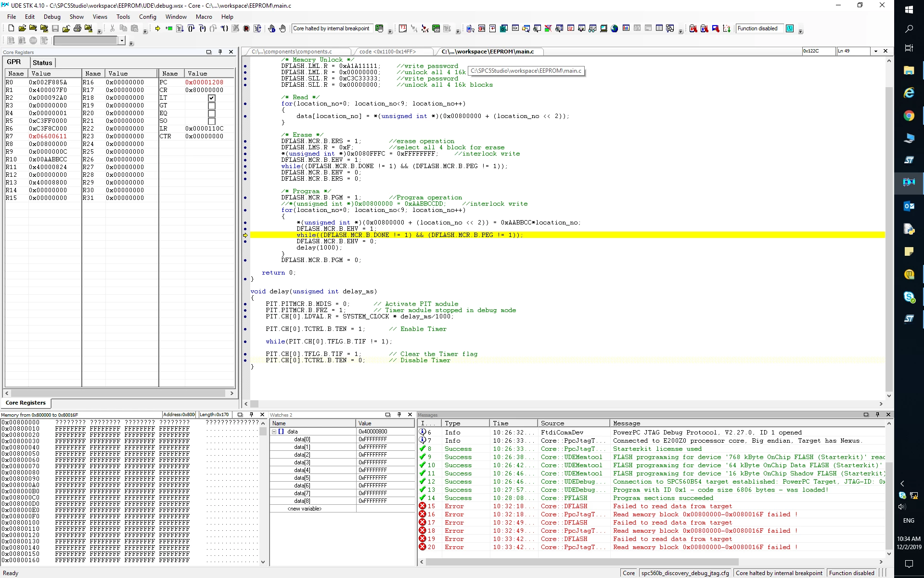Open the Macro menu
The image size is (924, 578).
[x=204, y=16]
